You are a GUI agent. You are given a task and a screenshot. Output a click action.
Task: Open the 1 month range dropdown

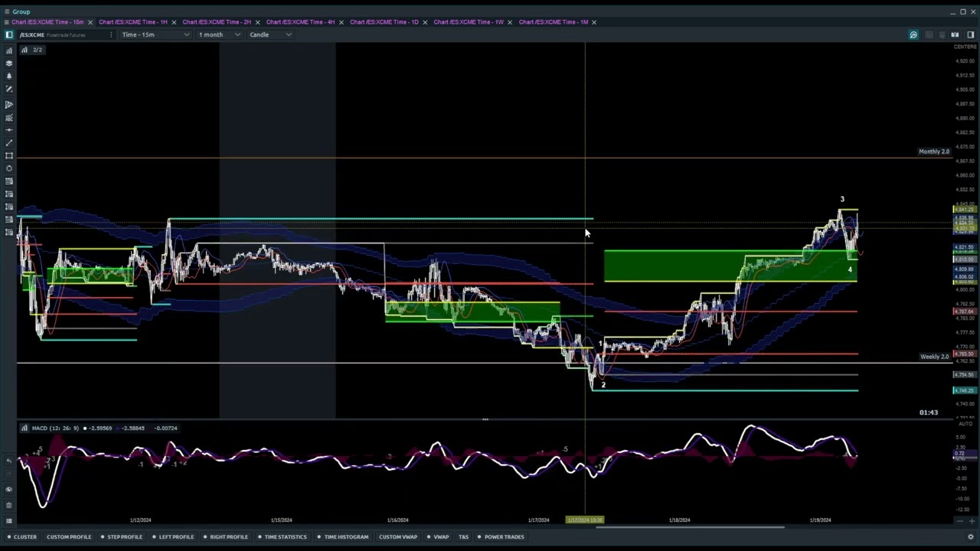coord(219,34)
